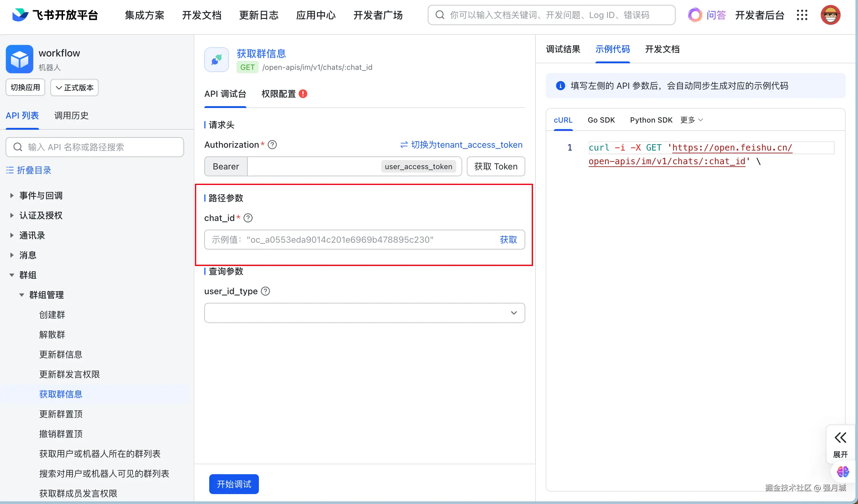Screen dimensions: 858x504
Task: Click the double-arrow 展开 expand icon
Action: (840, 438)
